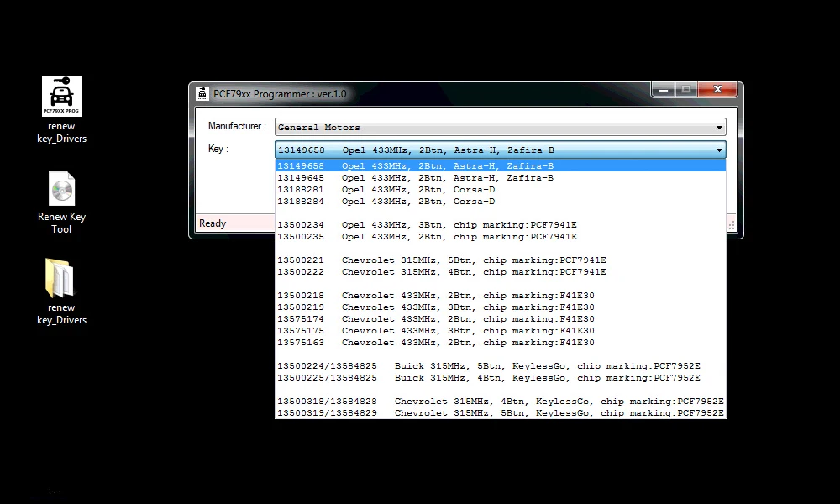Click the window resize grip in status bar

(x=731, y=226)
